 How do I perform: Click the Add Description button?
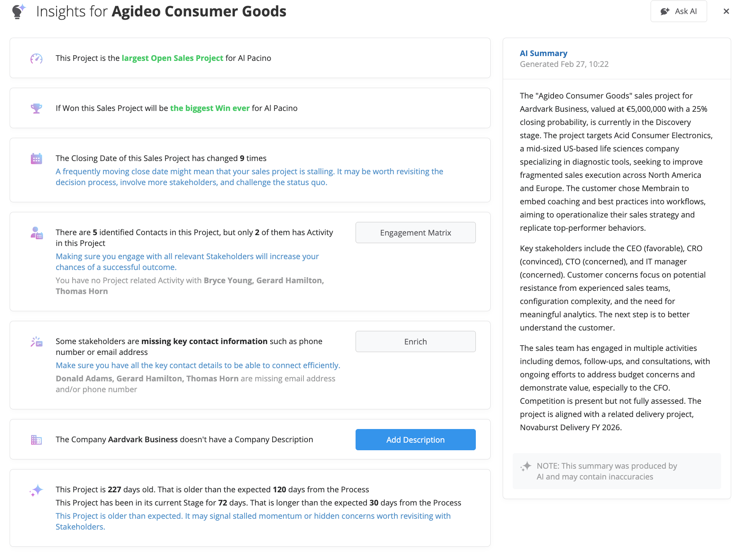[x=415, y=440]
